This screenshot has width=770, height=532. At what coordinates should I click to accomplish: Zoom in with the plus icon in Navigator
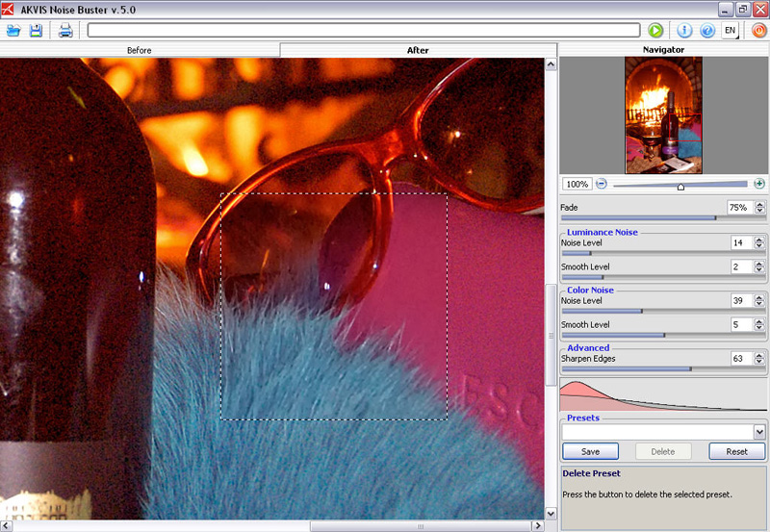pos(759,184)
